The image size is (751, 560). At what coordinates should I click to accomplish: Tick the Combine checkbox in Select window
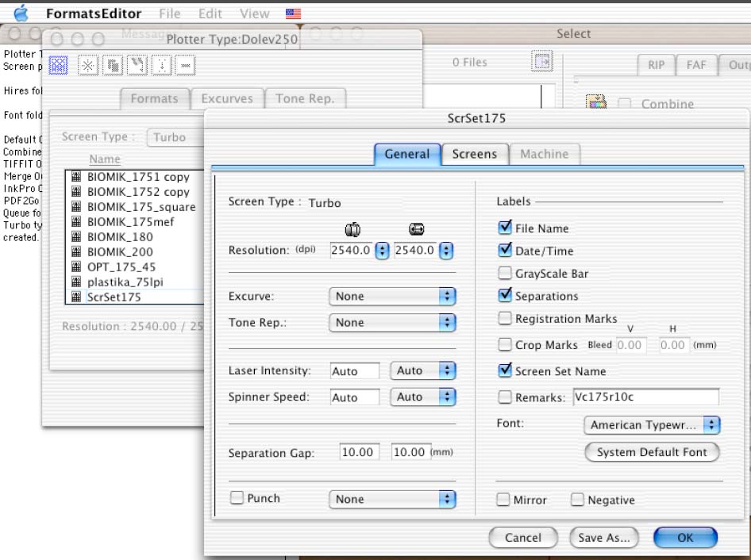pyautogui.click(x=625, y=104)
